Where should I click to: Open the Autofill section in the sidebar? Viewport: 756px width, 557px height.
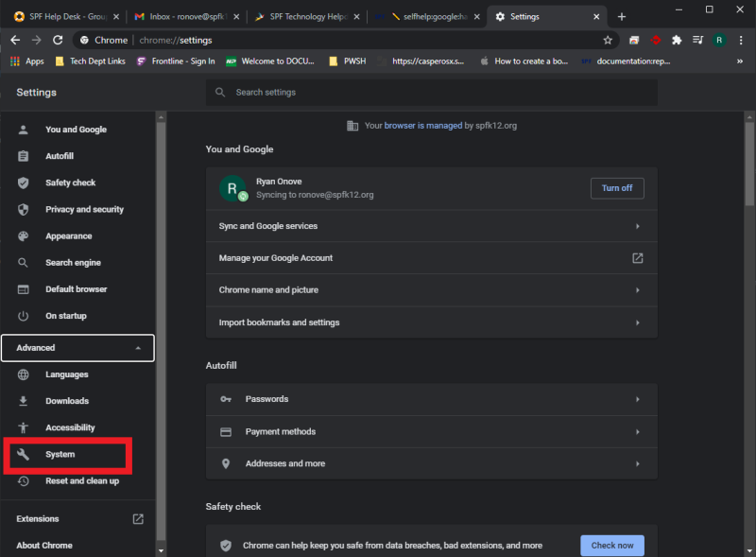pos(23,156)
